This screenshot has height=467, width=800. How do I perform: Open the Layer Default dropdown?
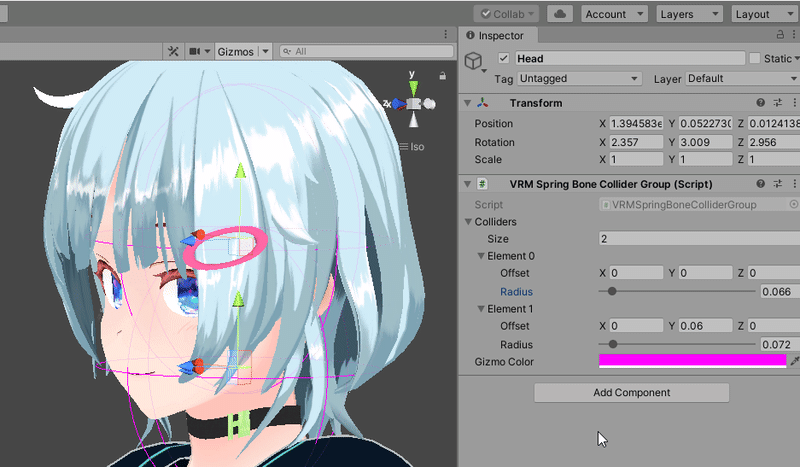742,79
